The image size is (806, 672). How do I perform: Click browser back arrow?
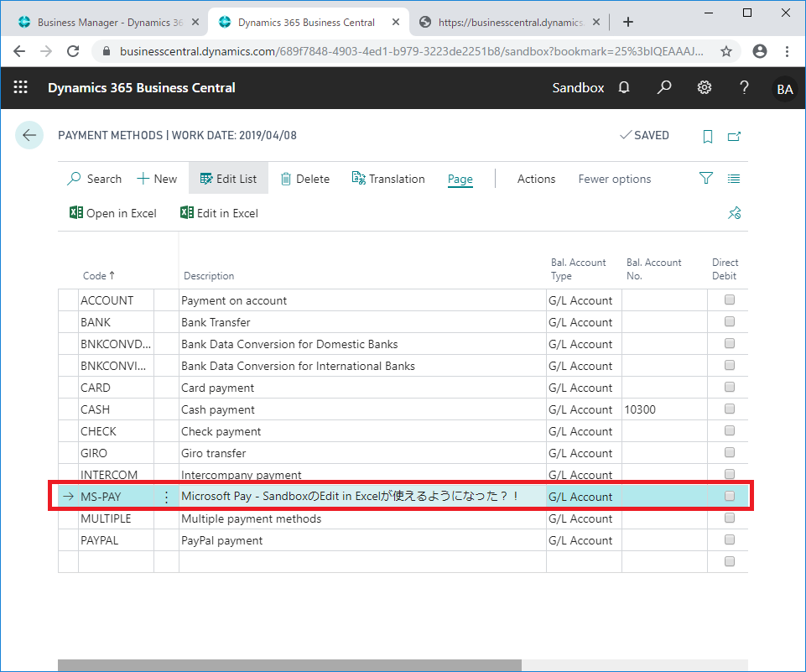(x=19, y=51)
